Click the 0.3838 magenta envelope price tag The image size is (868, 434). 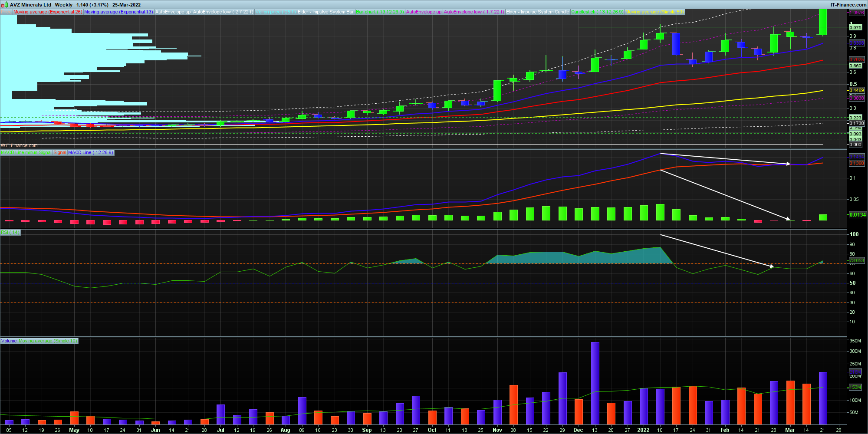857,98
